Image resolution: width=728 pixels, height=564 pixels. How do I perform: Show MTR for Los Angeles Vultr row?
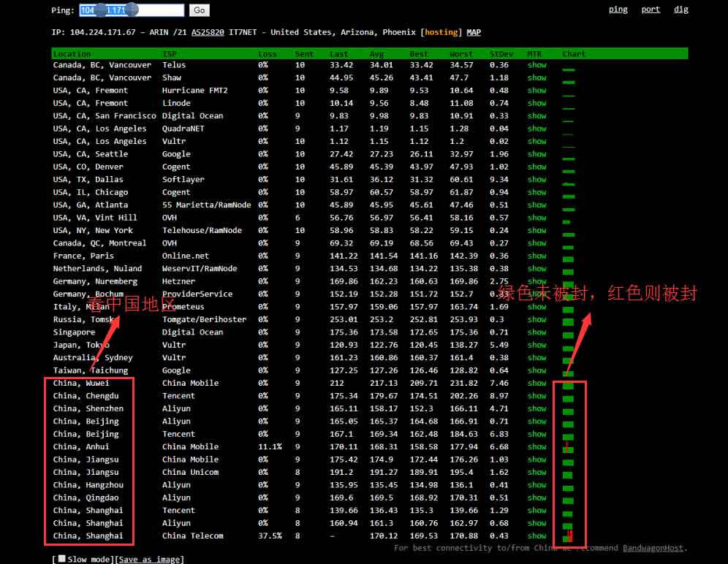point(536,141)
